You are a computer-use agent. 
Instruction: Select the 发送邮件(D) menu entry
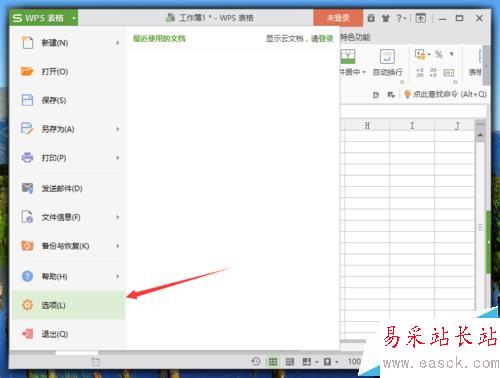[x=69, y=188]
